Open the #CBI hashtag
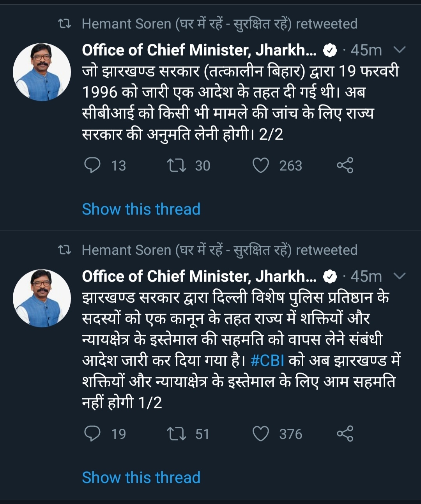This screenshot has width=421, height=504. [x=267, y=360]
